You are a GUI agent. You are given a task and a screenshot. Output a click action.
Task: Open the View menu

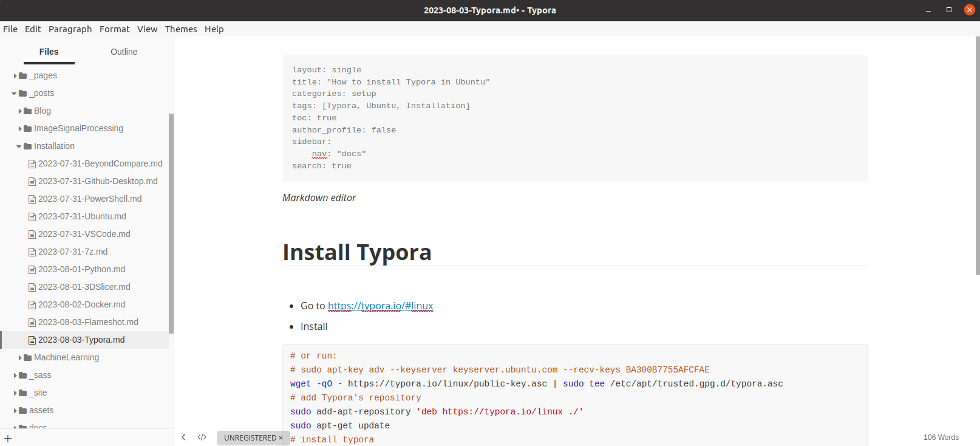point(147,29)
